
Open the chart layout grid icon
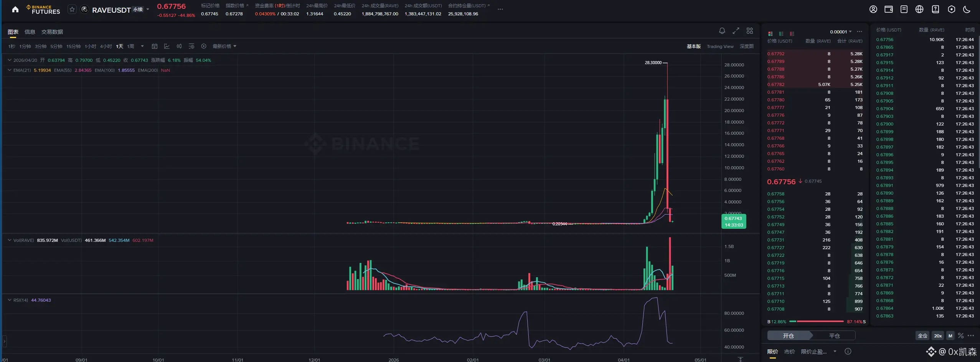(x=750, y=31)
